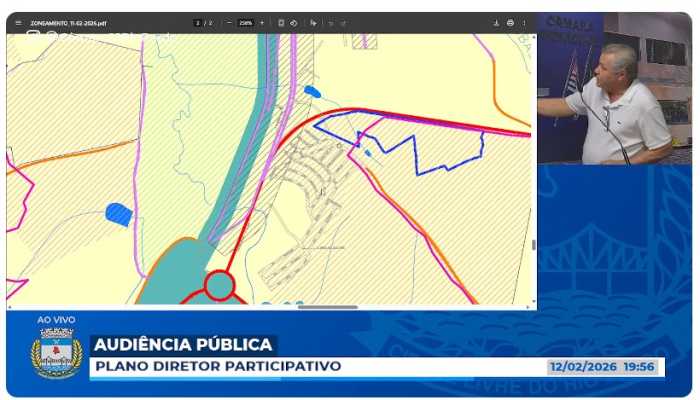This screenshot has height=400, width=700.
Task: Click the 250% zoom level field
Action: [x=245, y=23]
